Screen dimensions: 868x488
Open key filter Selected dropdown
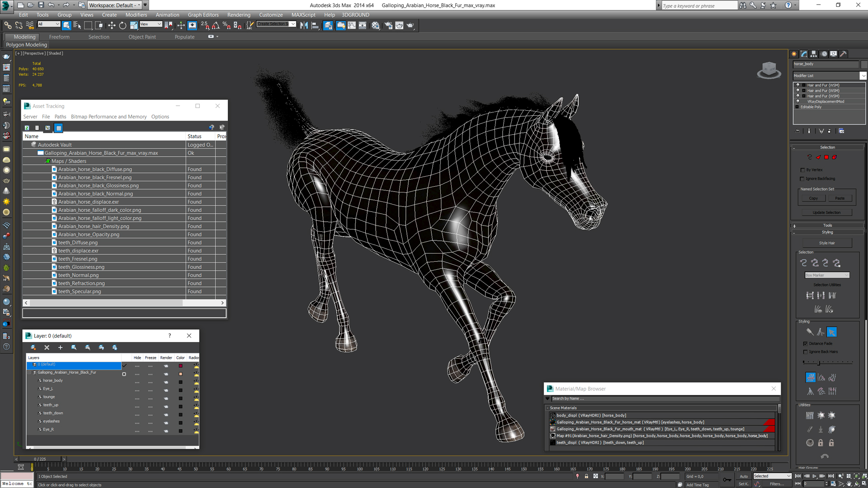[x=772, y=476]
